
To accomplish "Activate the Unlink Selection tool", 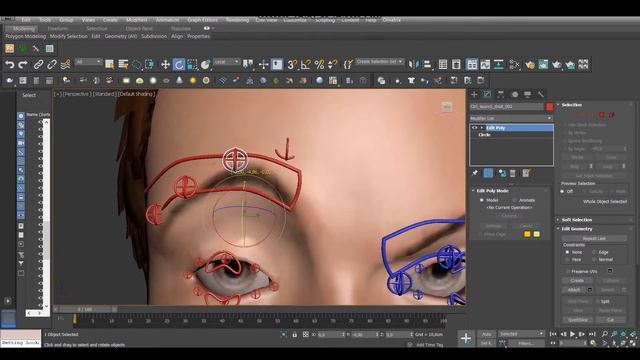I will tap(52, 64).
